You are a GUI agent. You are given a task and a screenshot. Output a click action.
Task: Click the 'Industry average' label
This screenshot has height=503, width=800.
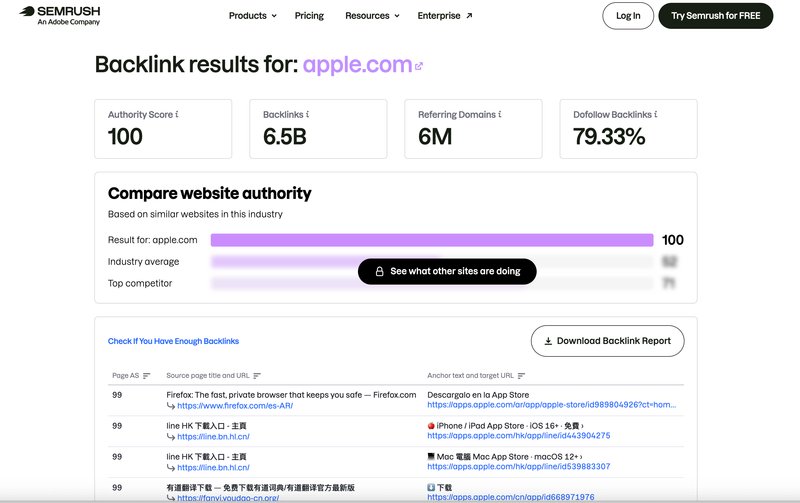point(143,262)
